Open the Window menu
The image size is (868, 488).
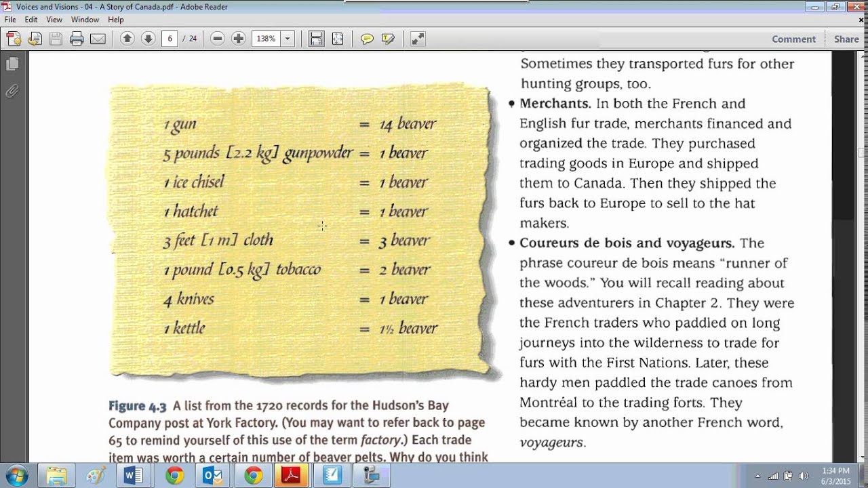coord(85,20)
